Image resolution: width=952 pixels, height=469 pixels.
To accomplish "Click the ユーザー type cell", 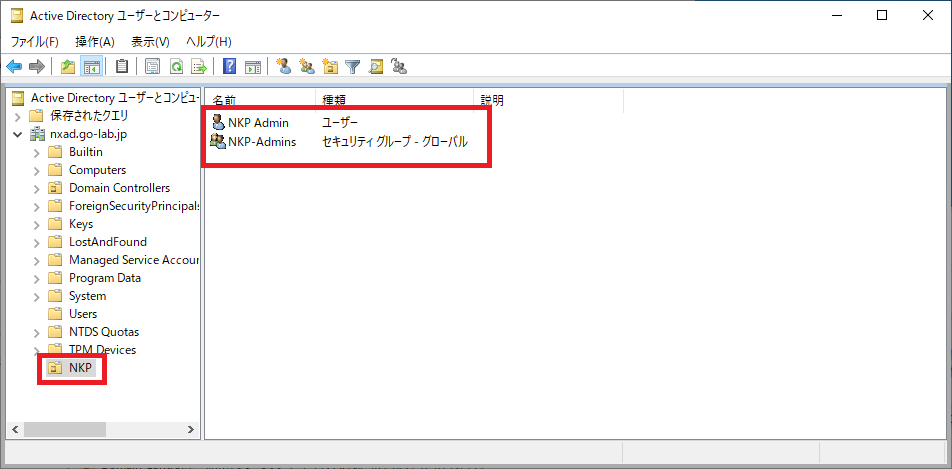I will [x=340, y=123].
